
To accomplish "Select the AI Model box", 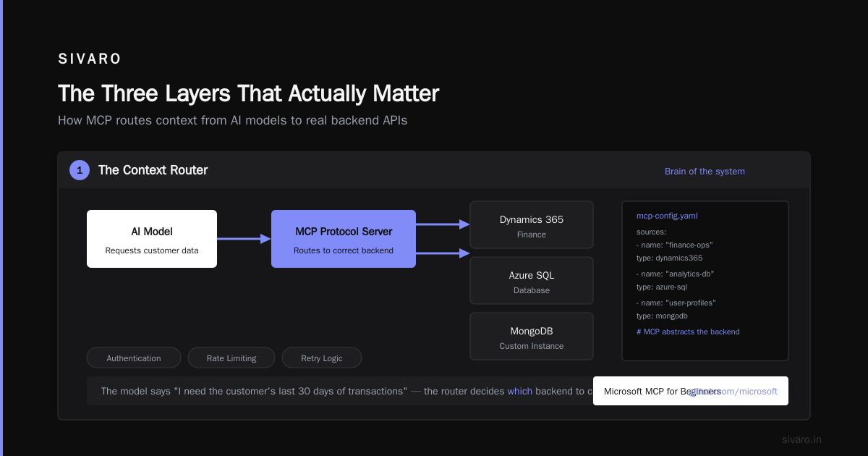I will [x=152, y=239].
